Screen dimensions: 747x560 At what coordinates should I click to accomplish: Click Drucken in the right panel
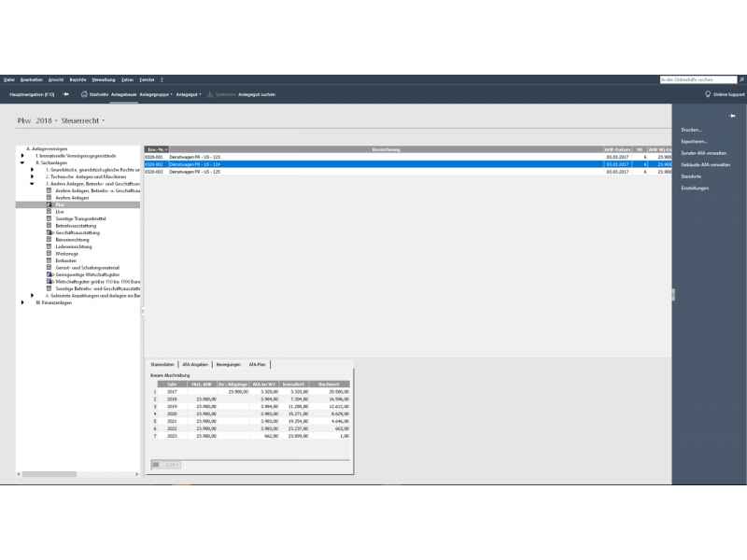691,130
